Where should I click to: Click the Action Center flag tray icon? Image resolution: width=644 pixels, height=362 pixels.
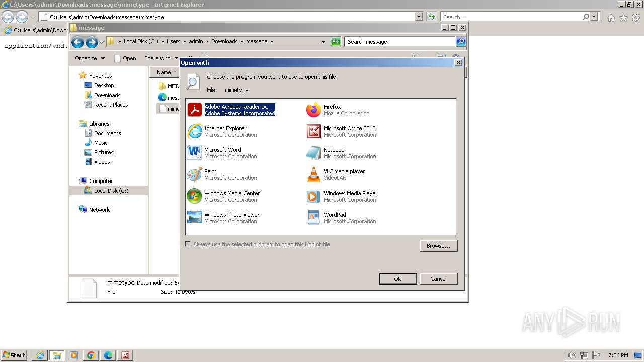pyautogui.click(x=596, y=355)
